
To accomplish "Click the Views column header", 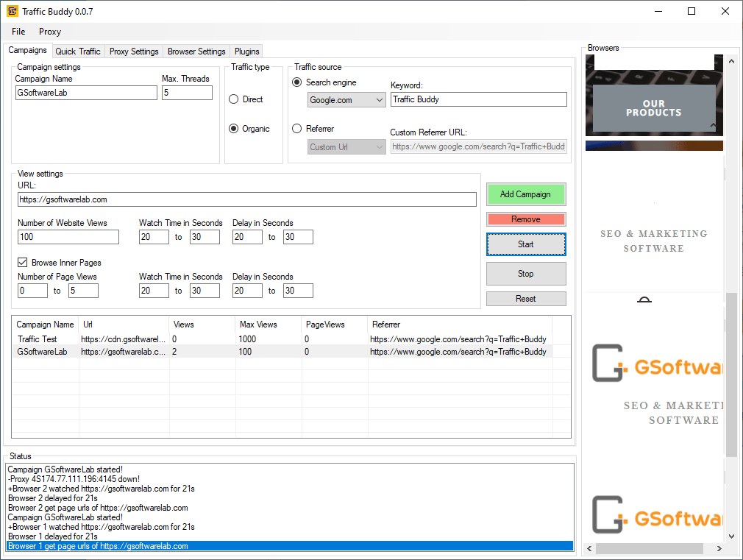I will (x=202, y=325).
